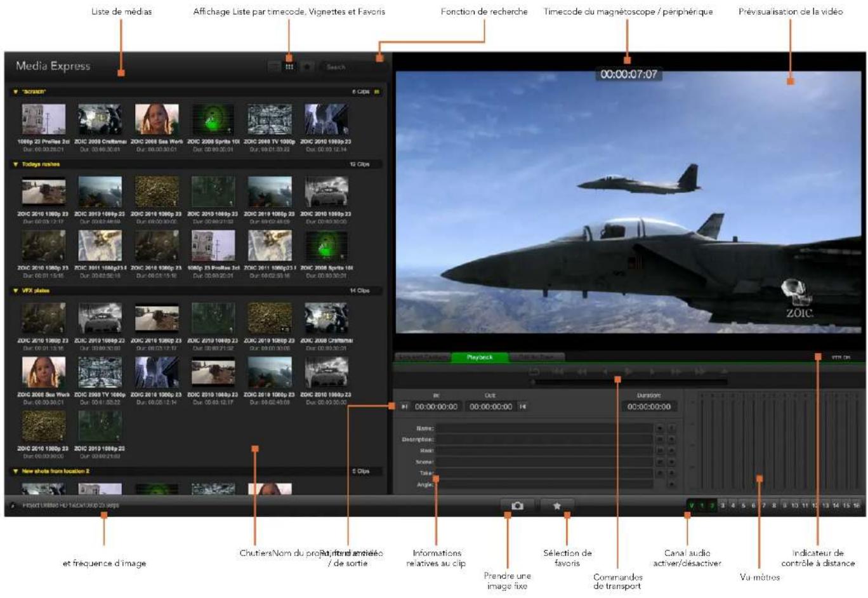
Task: Switch media list to thumbnail grid view
Action: [x=289, y=66]
